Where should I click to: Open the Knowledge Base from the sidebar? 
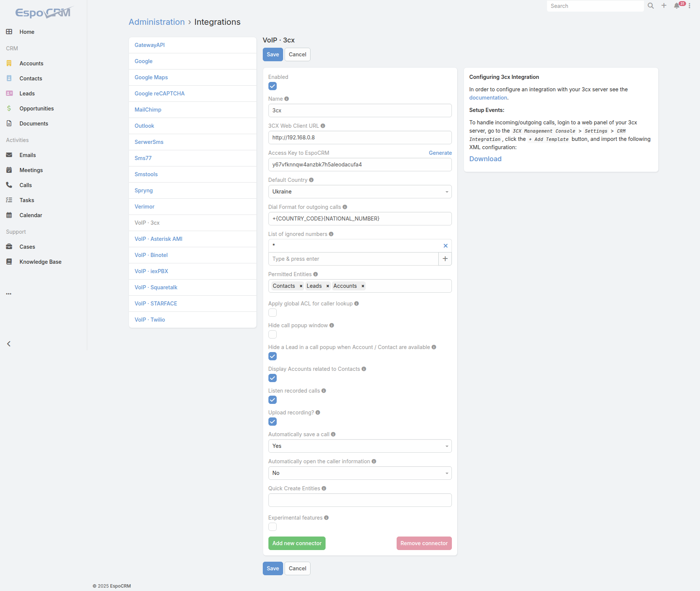pos(39,261)
